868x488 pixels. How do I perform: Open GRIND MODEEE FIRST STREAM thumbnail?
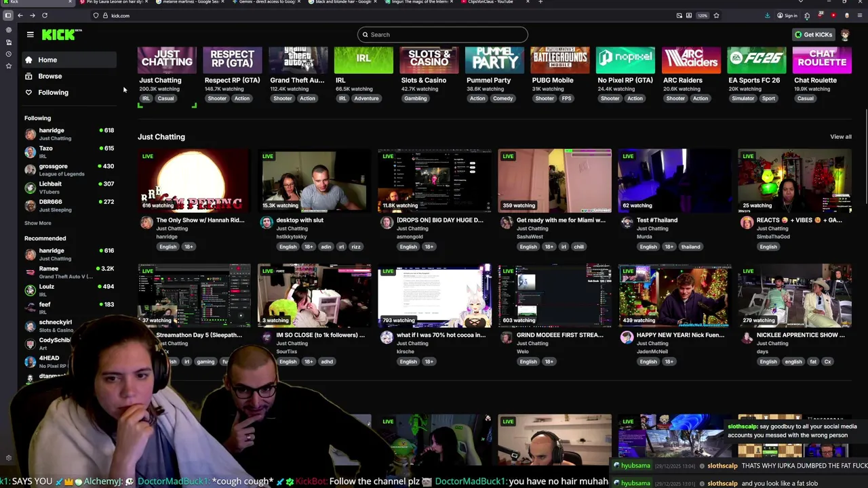554,296
